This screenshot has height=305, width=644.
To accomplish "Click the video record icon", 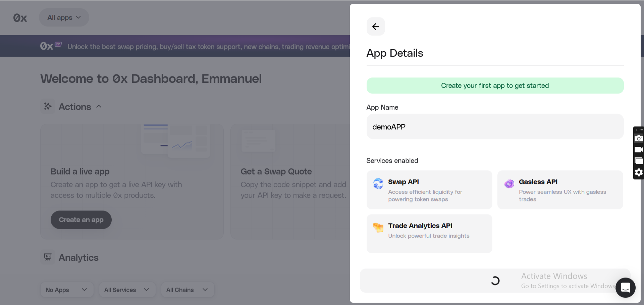I will click(639, 150).
